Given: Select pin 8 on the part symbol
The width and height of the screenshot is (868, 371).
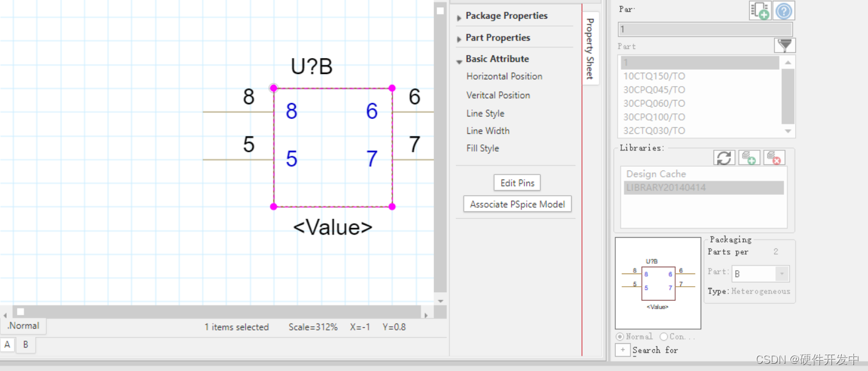Looking at the screenshot, I should (x=292, y=111).
